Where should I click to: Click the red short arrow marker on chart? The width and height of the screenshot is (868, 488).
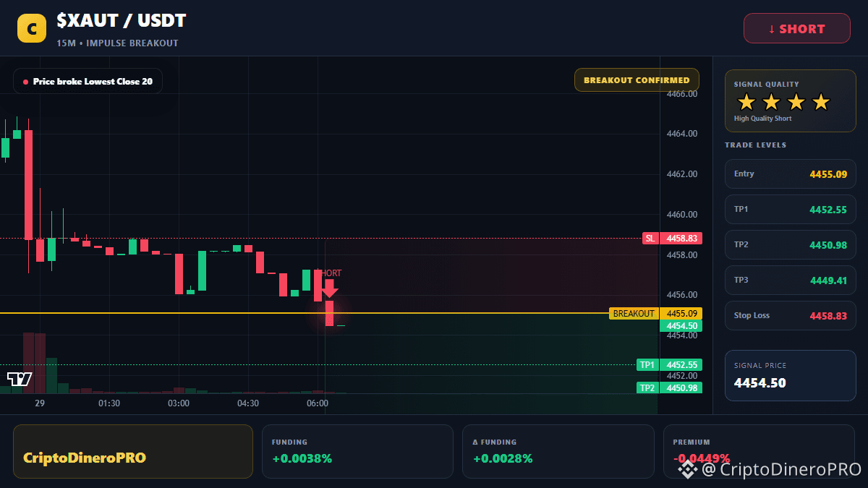[329, 288]
